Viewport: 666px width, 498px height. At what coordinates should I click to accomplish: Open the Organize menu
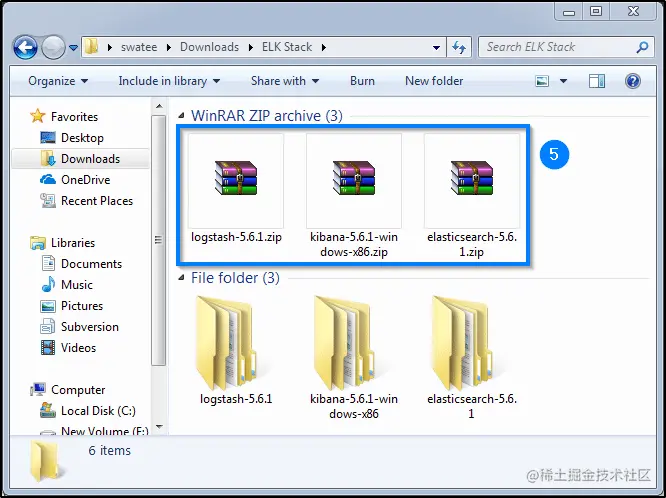coord(58,81)
